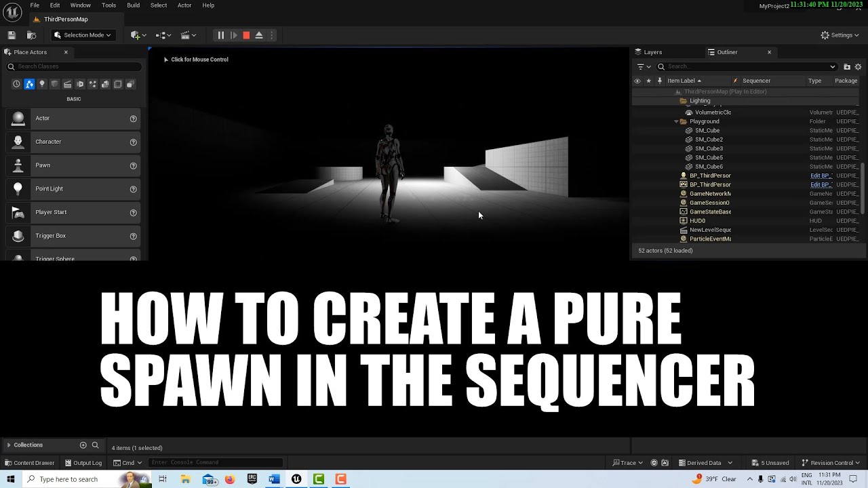Select SM_Cube3 in the Outliner

[x=709, y=148]
